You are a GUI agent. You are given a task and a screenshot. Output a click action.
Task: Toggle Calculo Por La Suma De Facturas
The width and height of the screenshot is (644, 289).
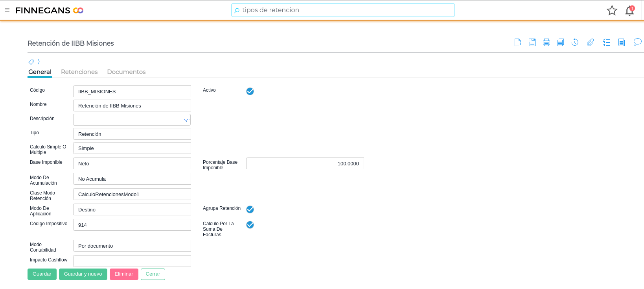coord(250,225)
